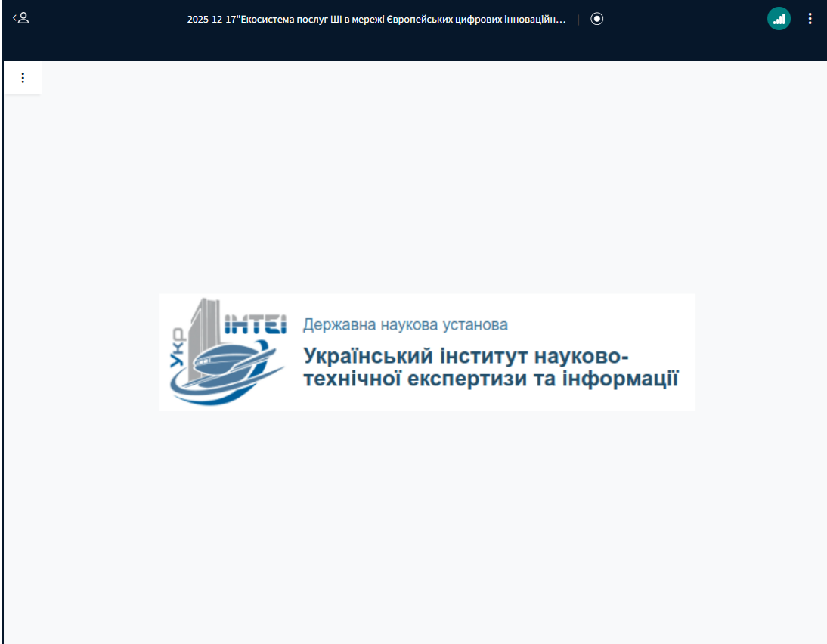
Task: Click the session title starting with 2025-12-17
Action: [x=376, y=20]
